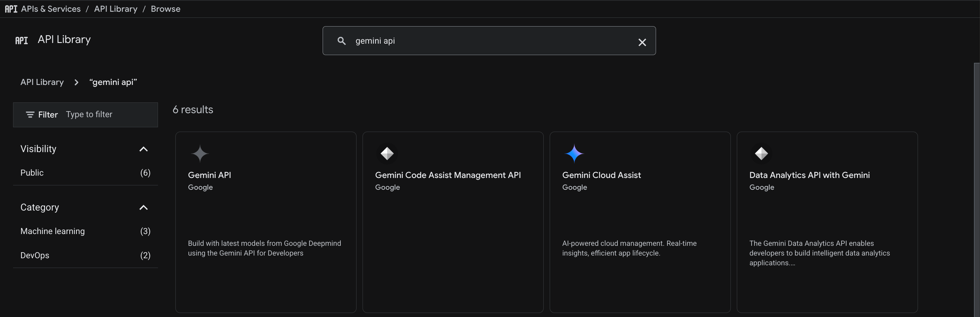
Task: Filter by Machine learning category
Action: point(53,231)
